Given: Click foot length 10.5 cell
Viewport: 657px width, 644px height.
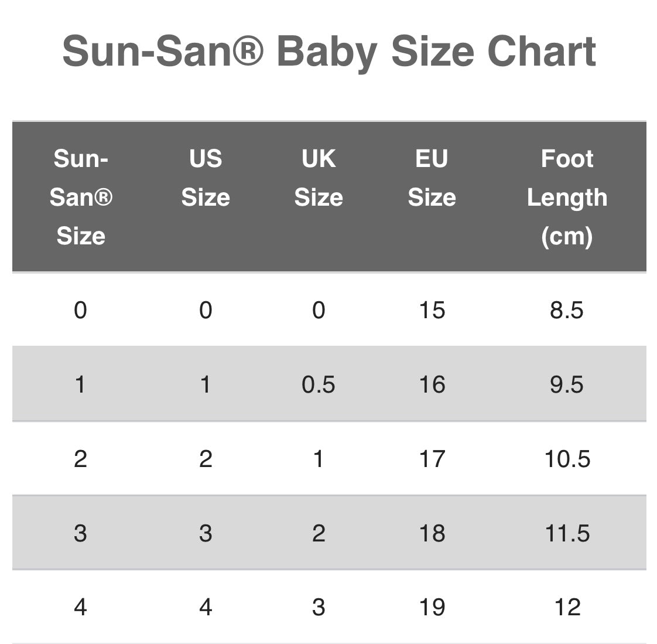Looking at the screenshot, I should 567,459.
